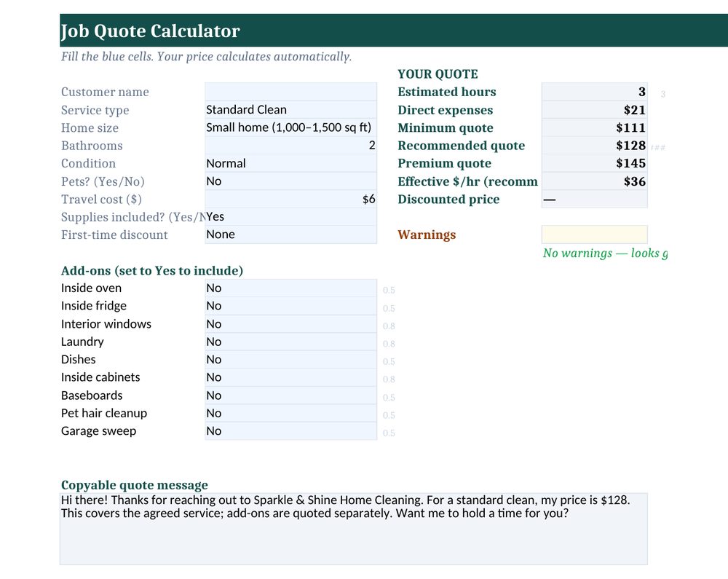This screenshot has height=579, width=728.
Task: Click the 'Travel cost ($)' label
Action: tap(101, 200)
